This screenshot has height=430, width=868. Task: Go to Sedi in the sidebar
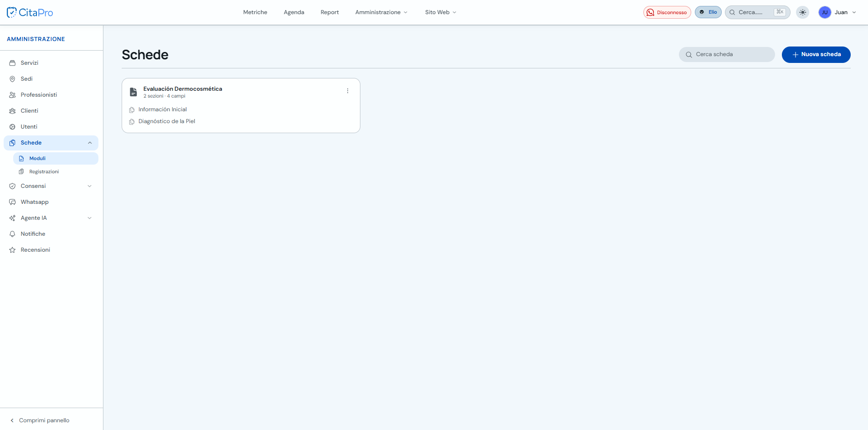[51, 79]
